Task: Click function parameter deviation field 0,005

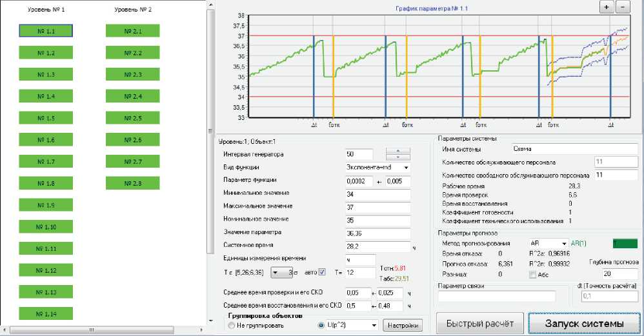Action: pyautogui.click(x=397, y=181)
